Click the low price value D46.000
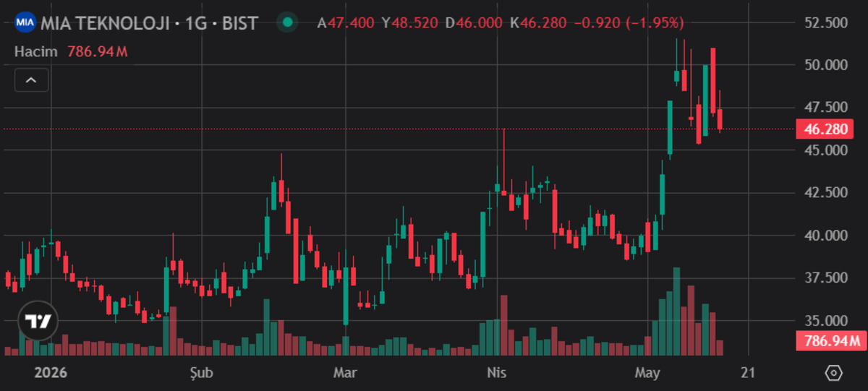868x391 pixels. 474,23
